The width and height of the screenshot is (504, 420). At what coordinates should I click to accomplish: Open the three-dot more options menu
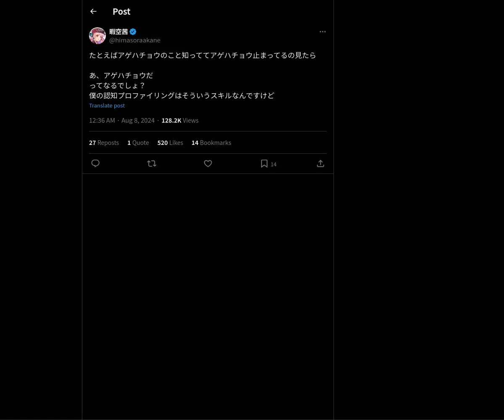[x=323, y=31]
